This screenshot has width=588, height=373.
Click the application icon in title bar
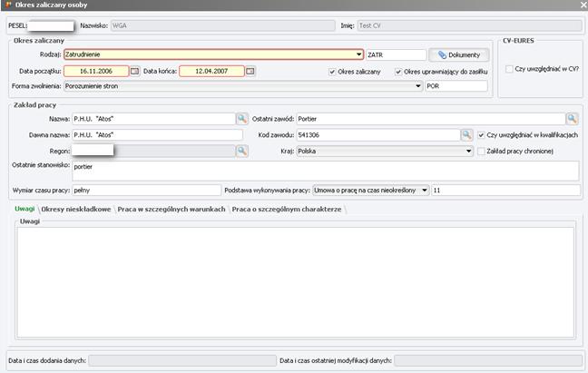click(x=8, y=5)
